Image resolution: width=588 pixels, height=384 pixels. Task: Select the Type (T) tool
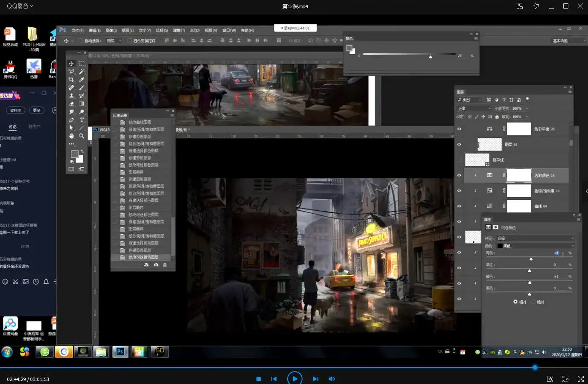pos(82,120)
